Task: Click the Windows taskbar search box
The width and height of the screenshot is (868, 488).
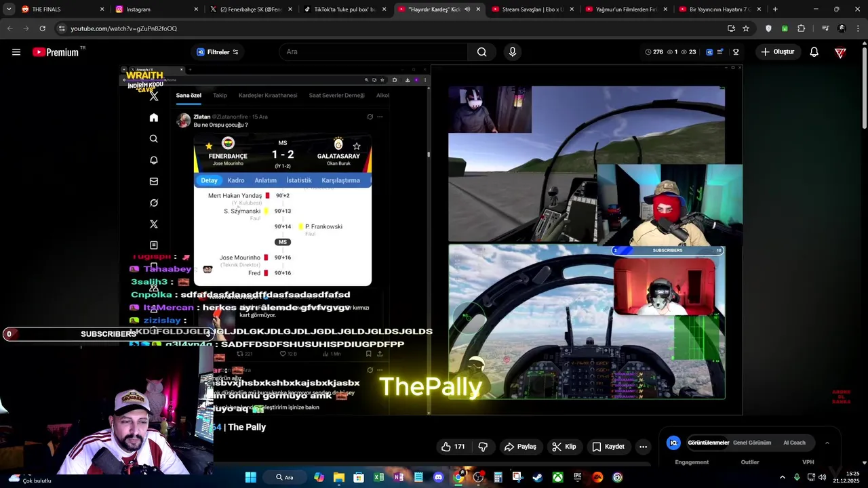Action: 285,477
